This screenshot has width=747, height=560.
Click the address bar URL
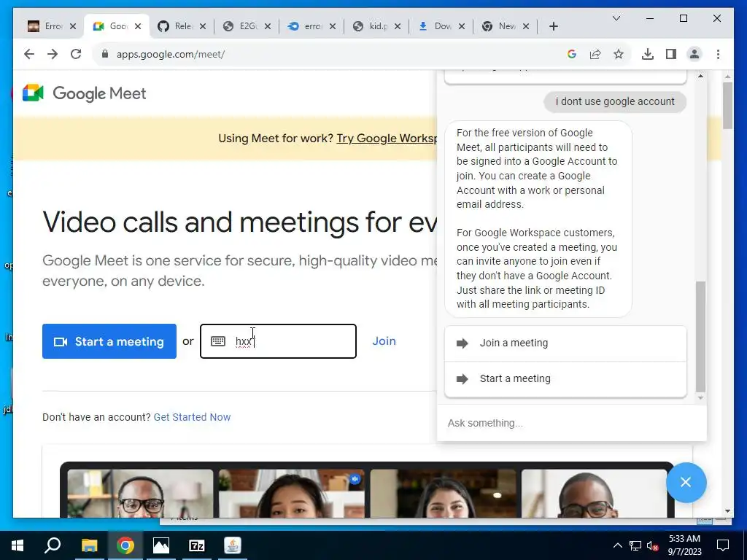coord(171,54)
